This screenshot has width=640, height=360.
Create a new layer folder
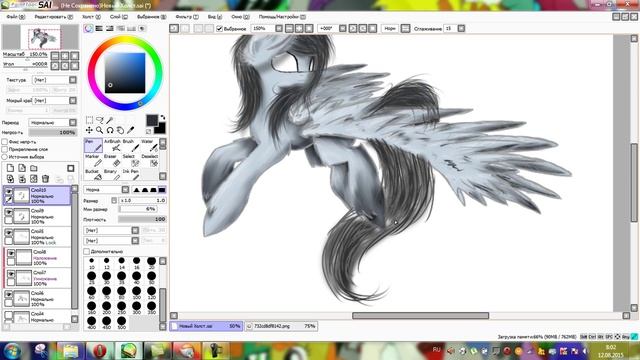(34, 168)
